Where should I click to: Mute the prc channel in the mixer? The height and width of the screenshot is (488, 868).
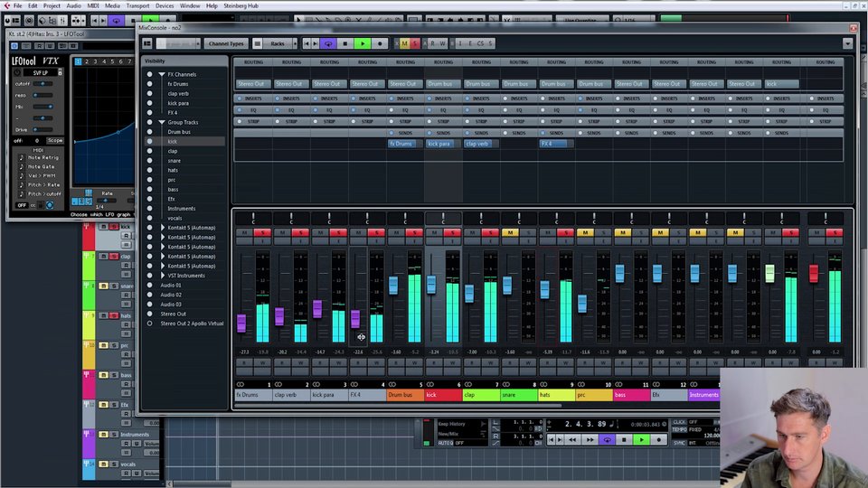pos(585,233)
